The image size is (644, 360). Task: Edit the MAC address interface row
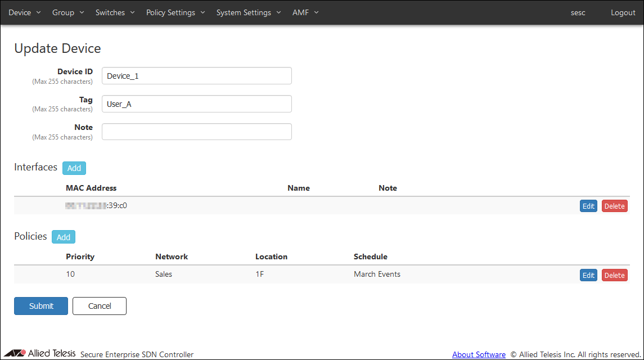coord(588,206)
